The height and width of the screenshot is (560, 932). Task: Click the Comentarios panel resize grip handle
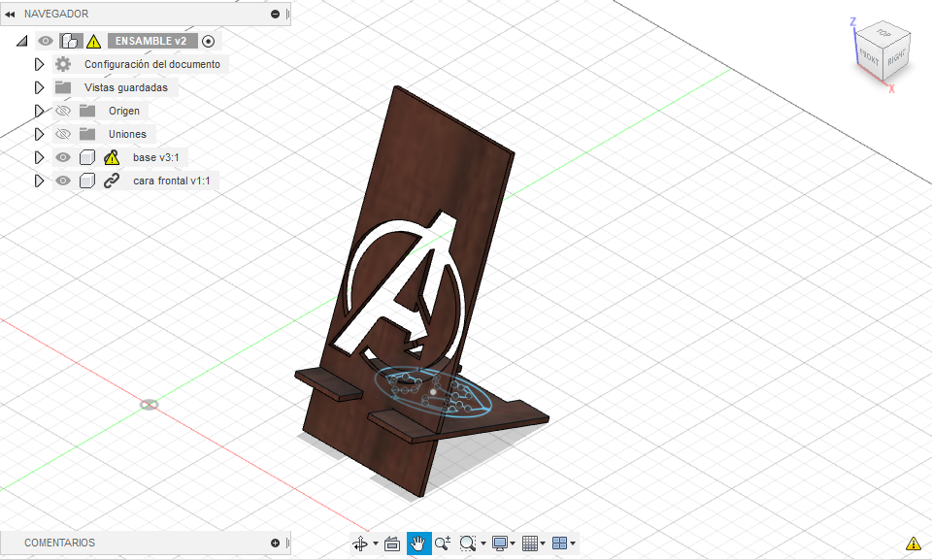(x=287, y=543)
